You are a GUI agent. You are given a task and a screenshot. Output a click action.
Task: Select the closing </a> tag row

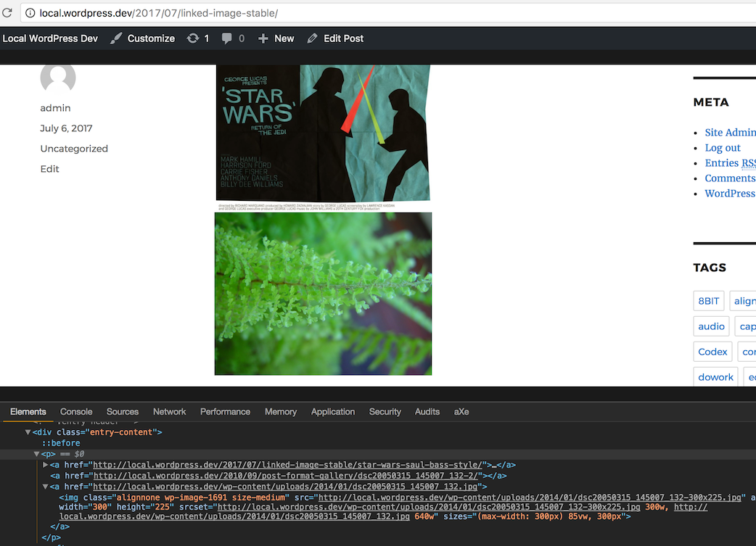point(59,526)
